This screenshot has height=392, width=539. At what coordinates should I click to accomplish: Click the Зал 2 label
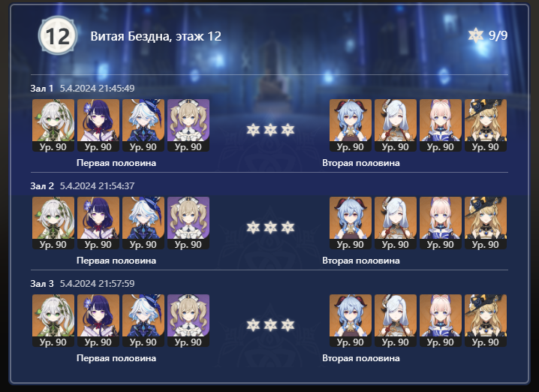click(42, 186)
